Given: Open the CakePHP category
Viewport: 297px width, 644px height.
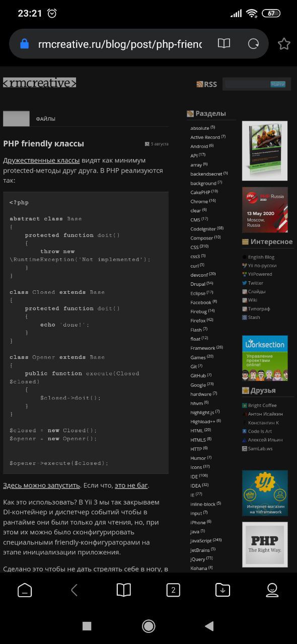Looking at the screenshot, I should (x=200, y=192).
